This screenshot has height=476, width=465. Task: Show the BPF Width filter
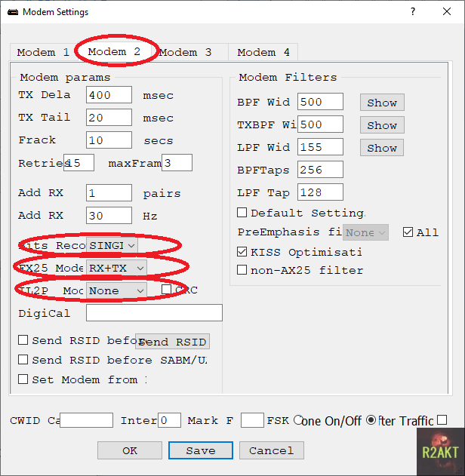[x=382, y=103]
